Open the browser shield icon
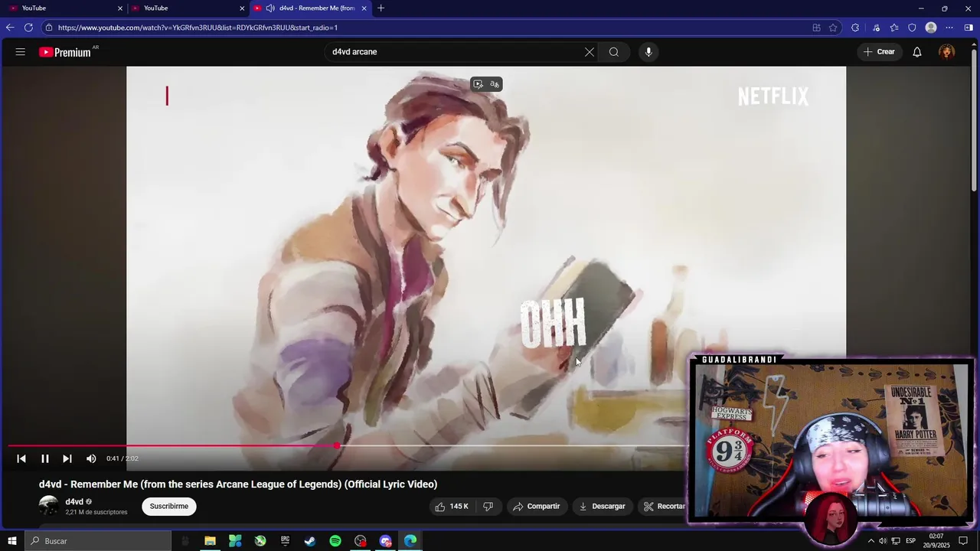 [912, 28]
